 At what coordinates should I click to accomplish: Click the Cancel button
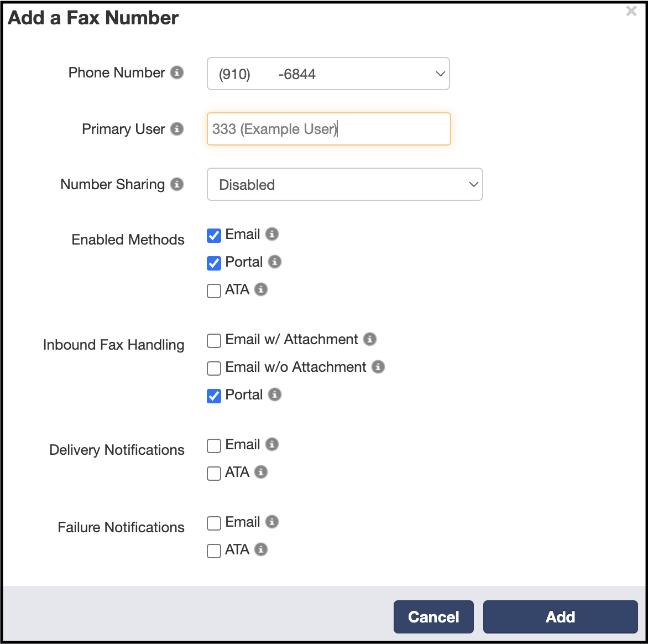point(433,617)
